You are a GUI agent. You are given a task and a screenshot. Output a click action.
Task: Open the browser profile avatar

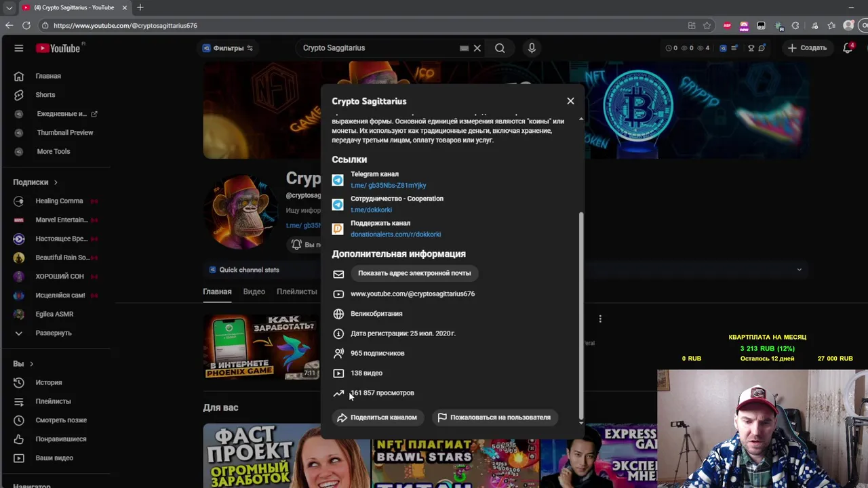[x=848, y=26]
